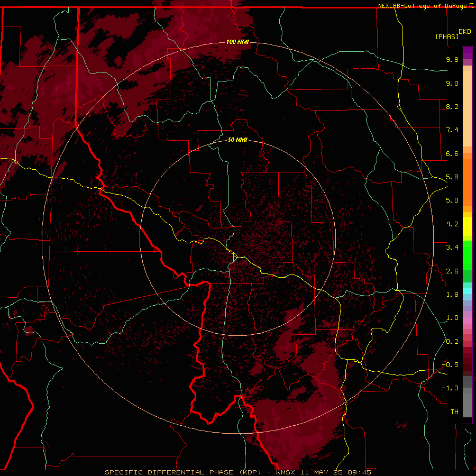Image resolution: width=476 pixels, height=476 pixels.
Task: Click the SPECIFIC DIFFERENTIAL PHASE (KDP) title text
Action: pyautogui.click(x=183, y=472)
